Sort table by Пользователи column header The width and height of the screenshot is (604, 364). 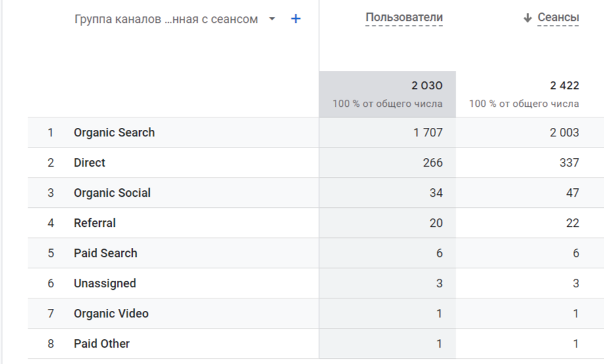pyautogui.click(x=404, y=18)
